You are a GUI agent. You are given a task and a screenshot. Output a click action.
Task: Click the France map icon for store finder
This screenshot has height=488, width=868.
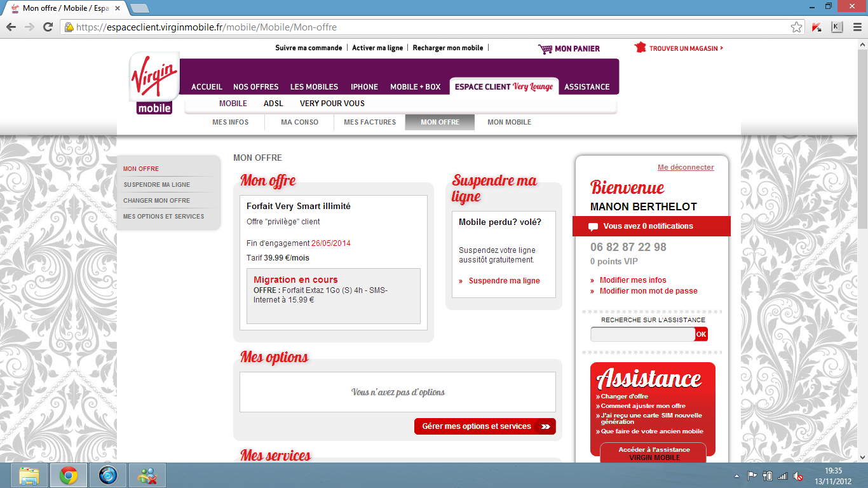tap(640, 48)
